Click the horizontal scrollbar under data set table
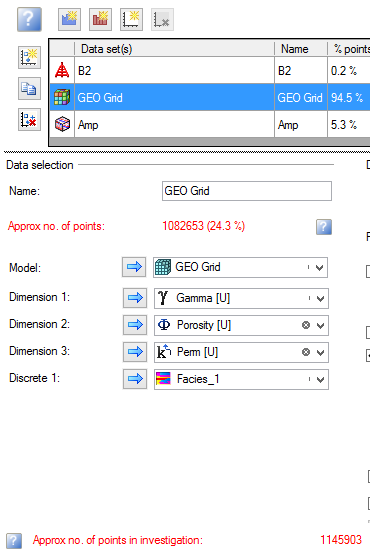370x551 pixels. 210,141
